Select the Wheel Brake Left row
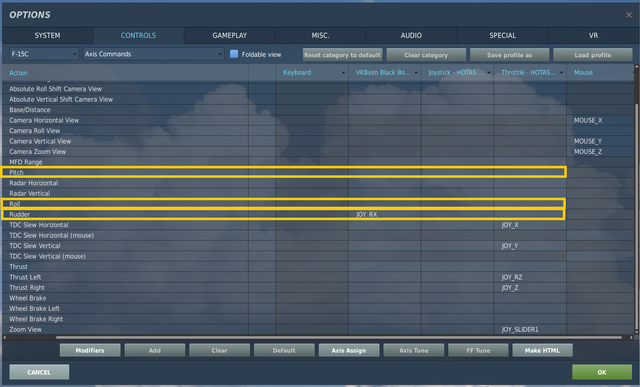Viewport: 640px width, 387px height. tap(318, 309)
